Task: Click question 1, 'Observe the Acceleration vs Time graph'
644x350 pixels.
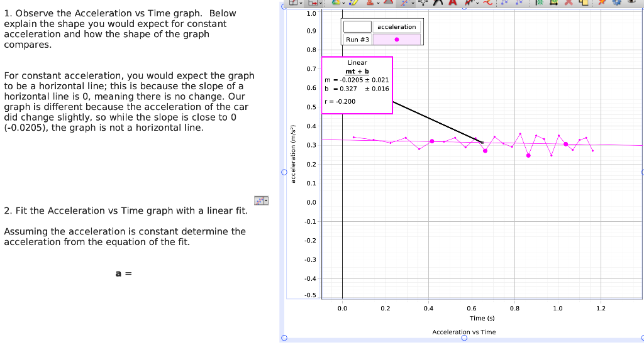Action: pyautogui.click(x=120, y=29)
